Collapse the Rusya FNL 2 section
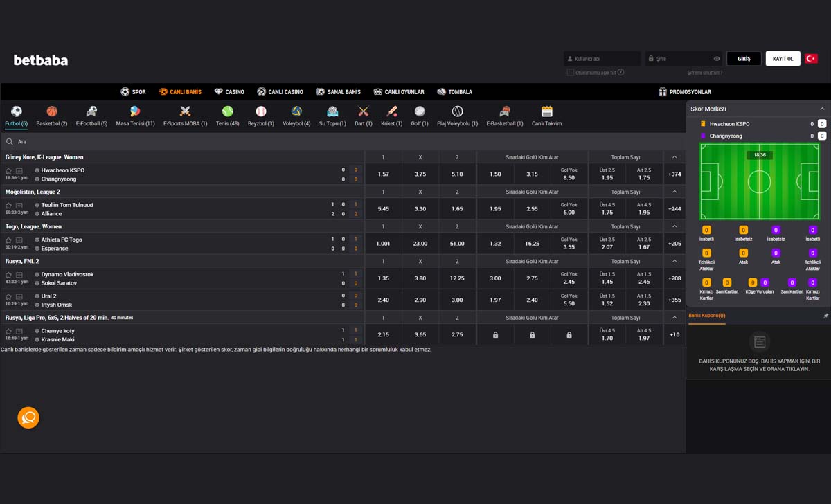 674,261
